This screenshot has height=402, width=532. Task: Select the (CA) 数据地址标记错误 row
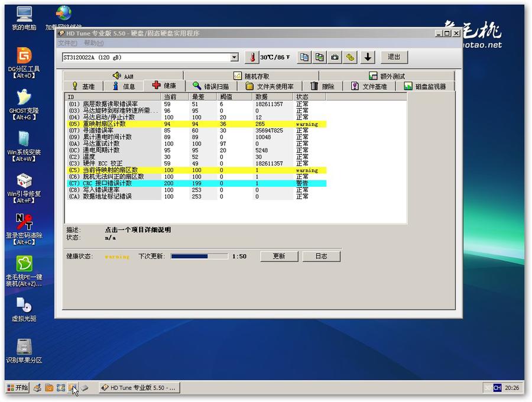(x=196, y=196)
